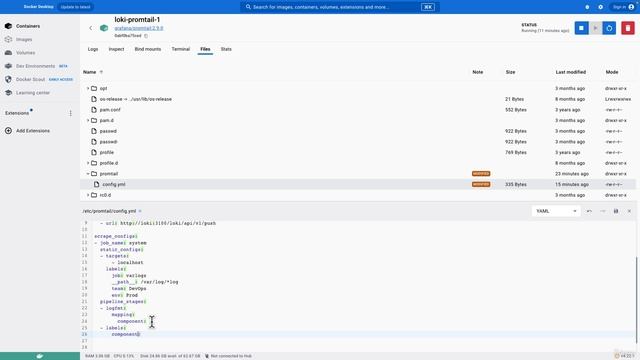Screen dimensions: 640x360
Task: Expand the profile.d folder
Action: pyautogui.click(x=88, y=163)
